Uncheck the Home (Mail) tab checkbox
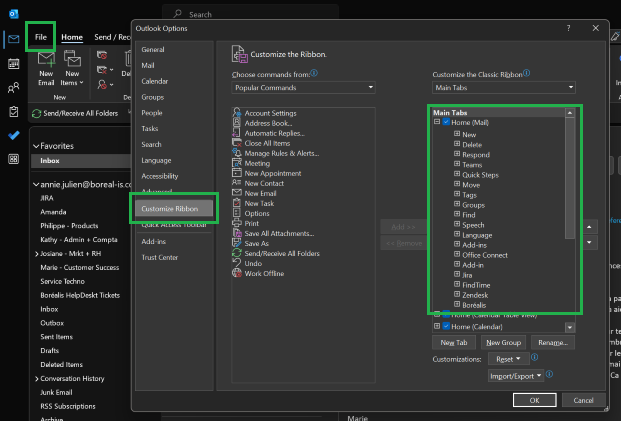Viewport: 621px width, 421px height. tap(446, 122)
